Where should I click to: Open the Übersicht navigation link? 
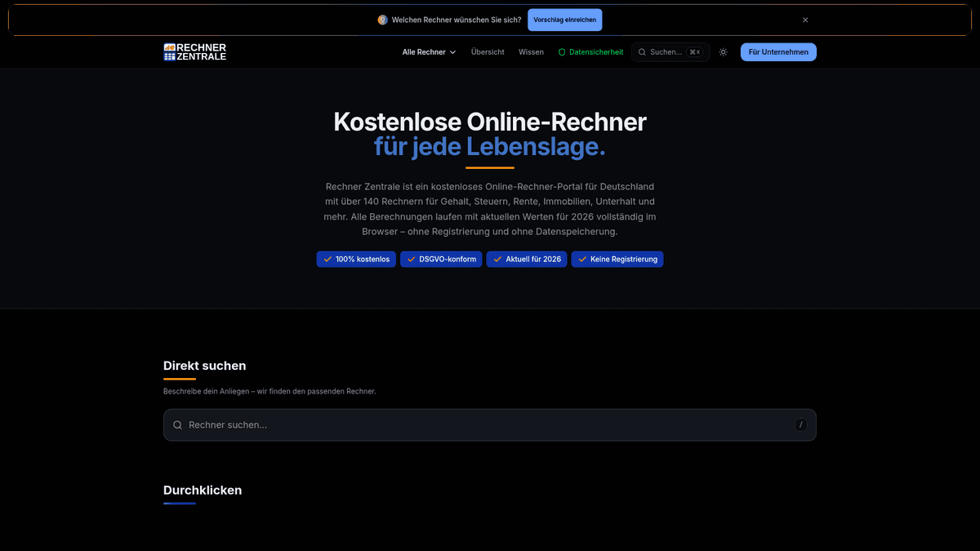coord(488,52)
